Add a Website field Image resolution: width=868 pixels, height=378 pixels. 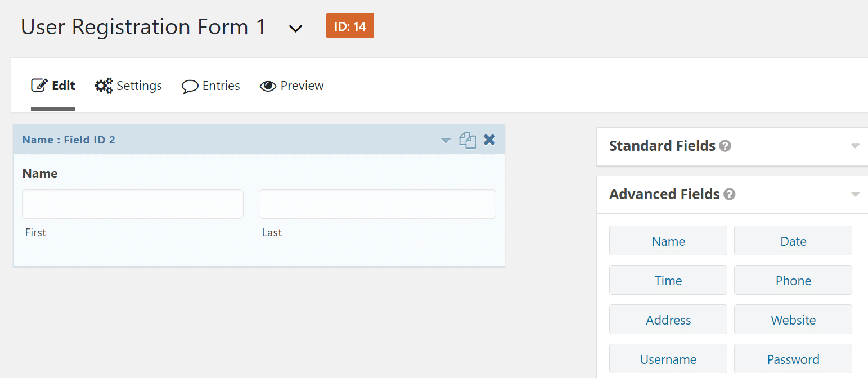pyautogui.click(x=793, y=319)
